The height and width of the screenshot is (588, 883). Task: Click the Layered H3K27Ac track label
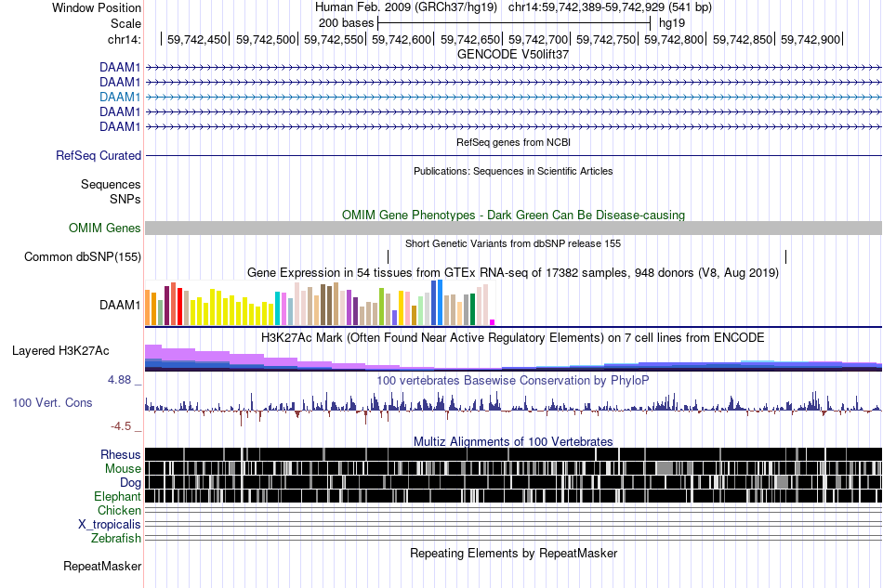pos(60,351)
